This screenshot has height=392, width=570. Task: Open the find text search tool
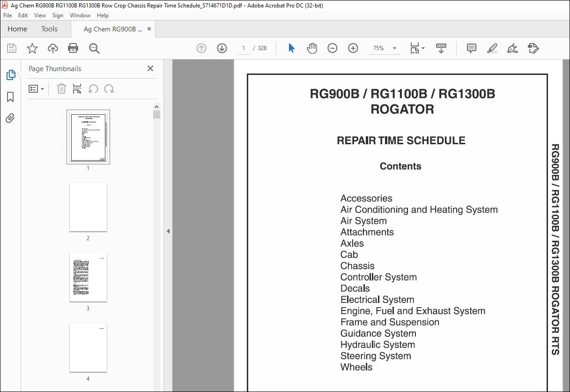point(94,48)
